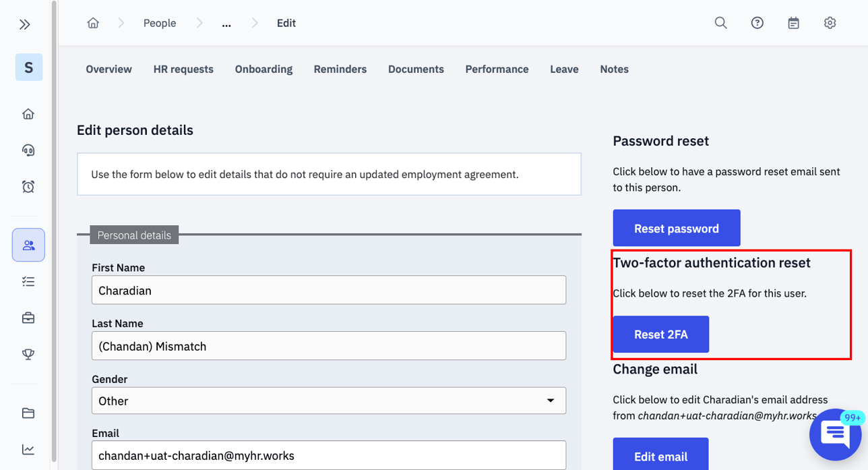Expand the breadcrumb ellipsis

click(x=226, y=24)
